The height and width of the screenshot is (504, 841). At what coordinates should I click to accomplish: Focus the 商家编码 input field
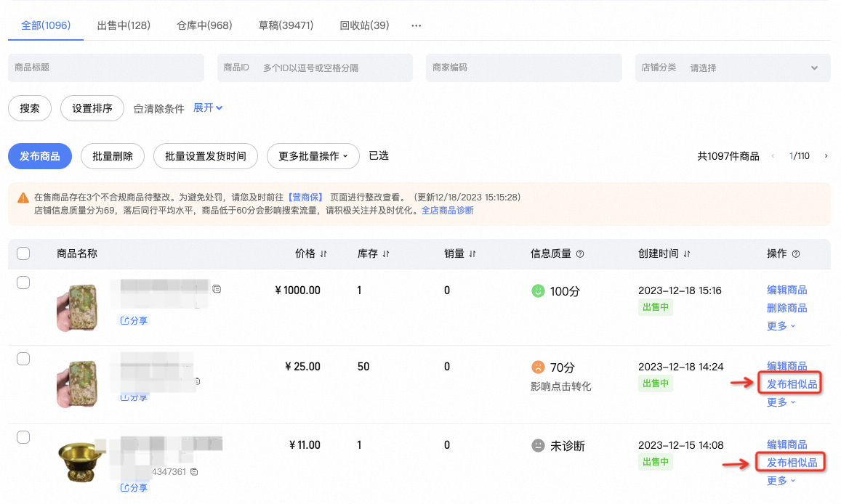point(524,68)
